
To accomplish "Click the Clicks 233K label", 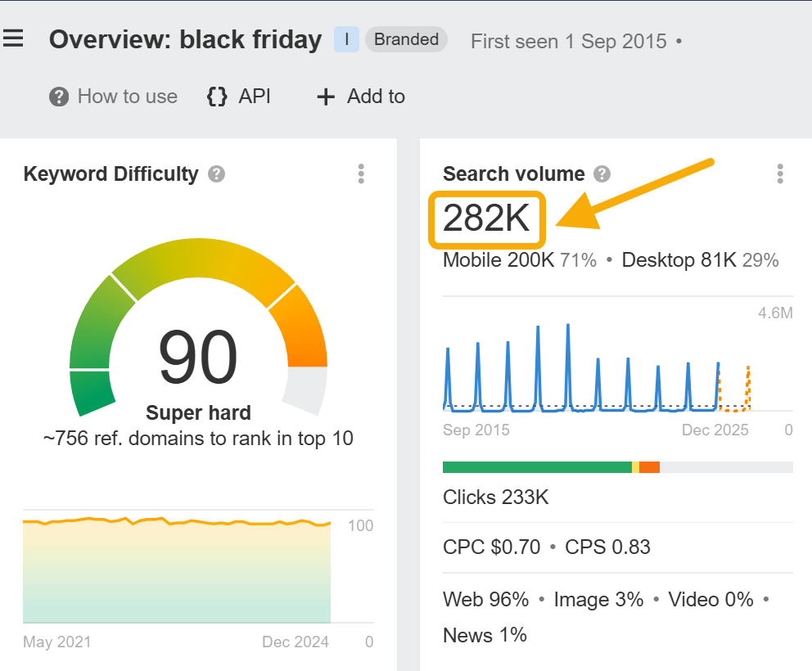I will click(495, 498).
